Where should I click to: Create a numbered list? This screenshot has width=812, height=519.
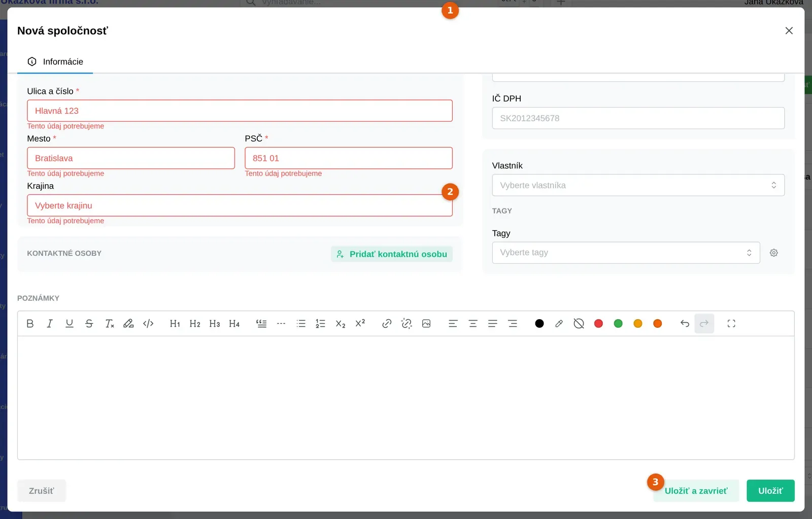tap(320, 324)
